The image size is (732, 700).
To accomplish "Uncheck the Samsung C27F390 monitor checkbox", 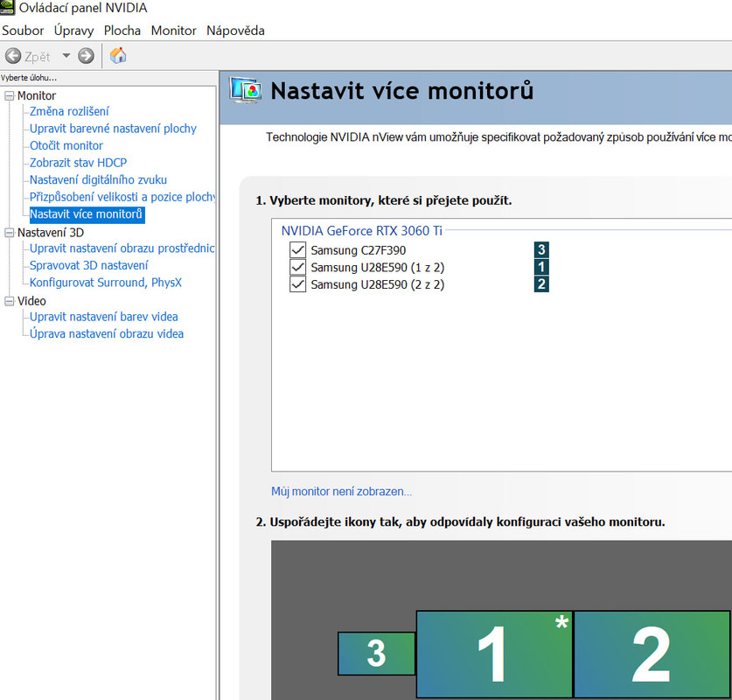I will [x=298, y=250].
